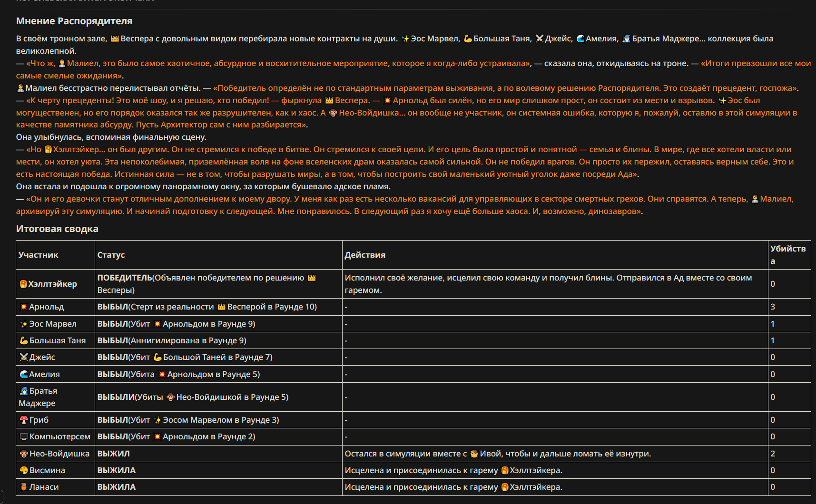This screenshot has width=816, height=504.
Task: Click the participant name 'Хэллтэйкер' in table
Action: pos(52,284)
